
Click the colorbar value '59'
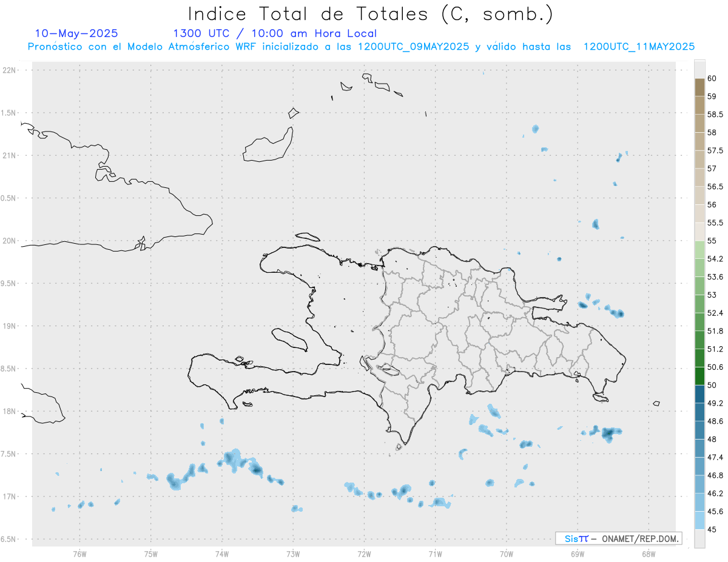(x=712, y=96)
